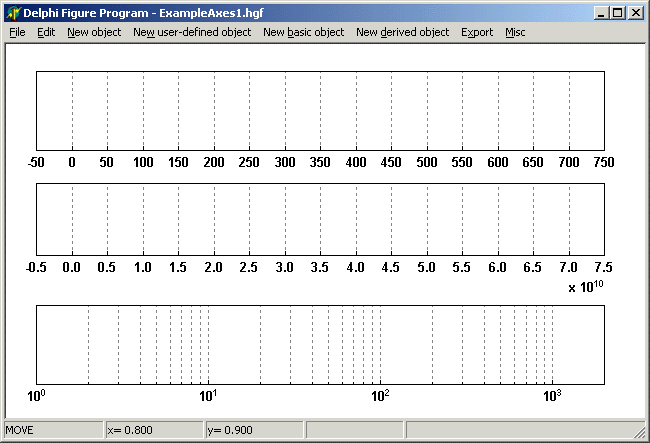This screenshot has width=650, height=443.
Task: Open the New basic object menu
Action: [x=303, y=32]
